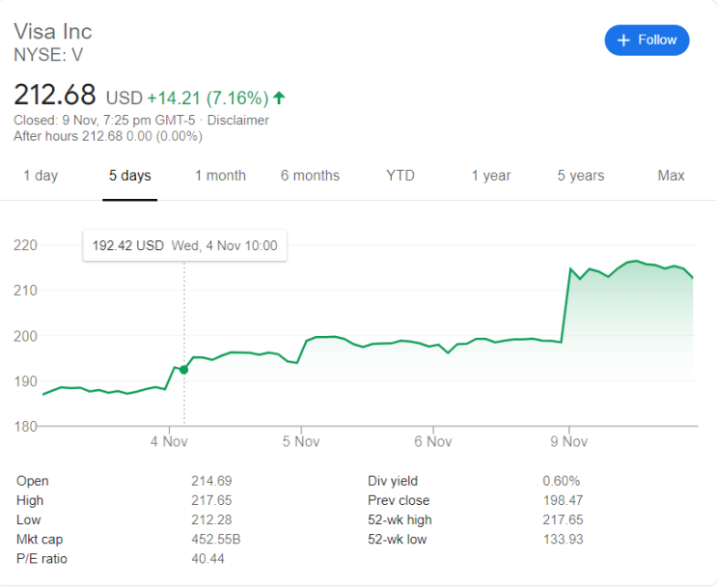Click the Mkt cap label
The width and height of the screenshot is (717, 588).
click(40, 540)
